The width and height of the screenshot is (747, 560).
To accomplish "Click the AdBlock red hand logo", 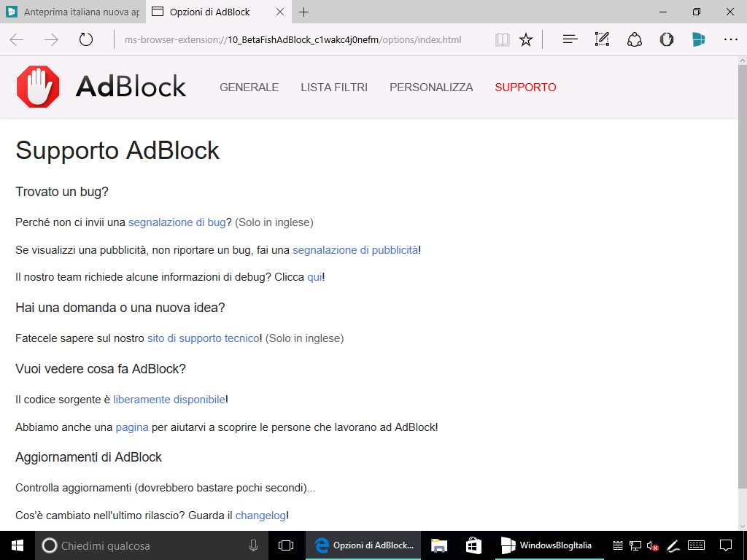I will click(x=38, y=87).
